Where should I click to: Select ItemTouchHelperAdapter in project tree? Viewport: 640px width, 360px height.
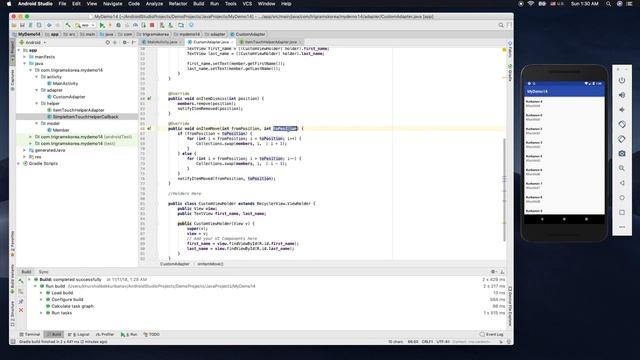[78, 110]
